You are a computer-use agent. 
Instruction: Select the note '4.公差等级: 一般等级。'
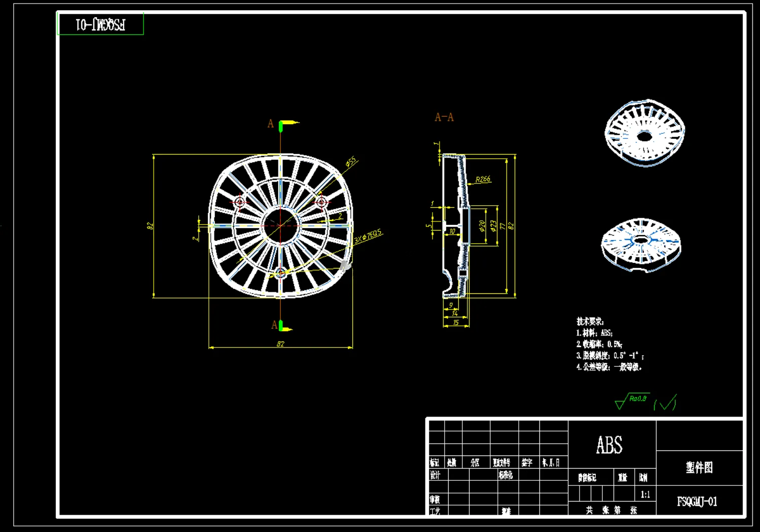[x=609, y=367]
